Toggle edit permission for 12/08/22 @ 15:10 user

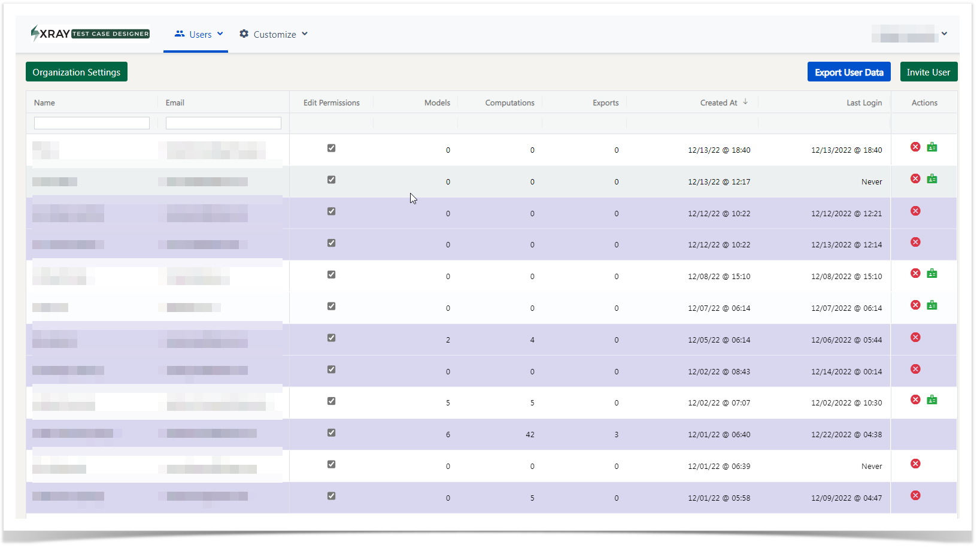click(331, 275)
